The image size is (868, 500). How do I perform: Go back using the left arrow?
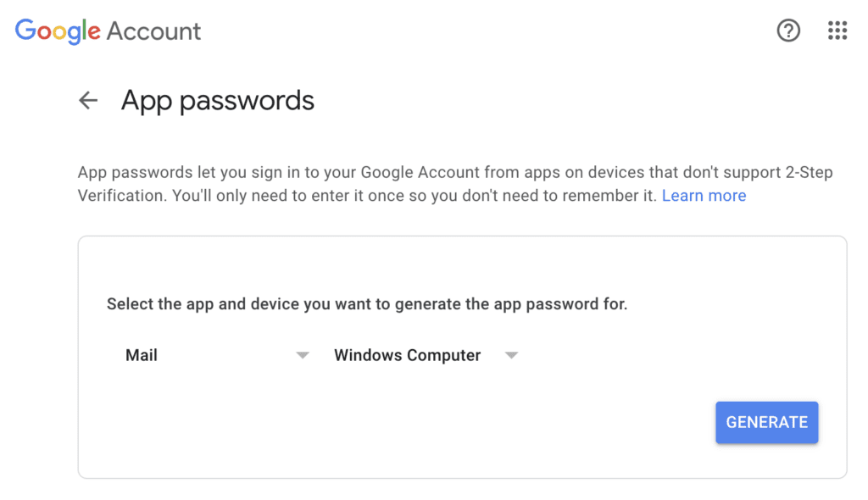tap(88, 101)
